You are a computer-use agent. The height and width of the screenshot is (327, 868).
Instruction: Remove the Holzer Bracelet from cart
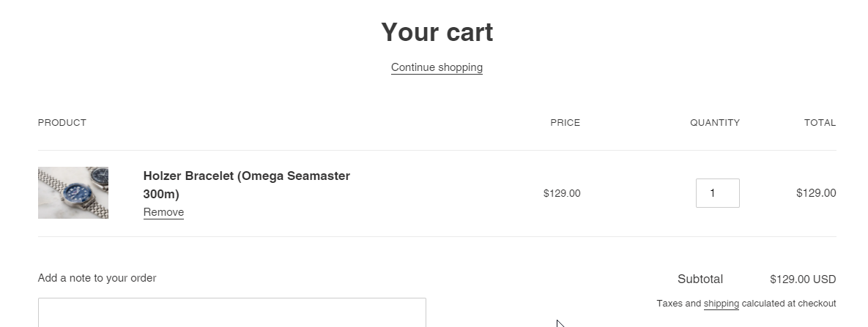(x=163, y=212)
